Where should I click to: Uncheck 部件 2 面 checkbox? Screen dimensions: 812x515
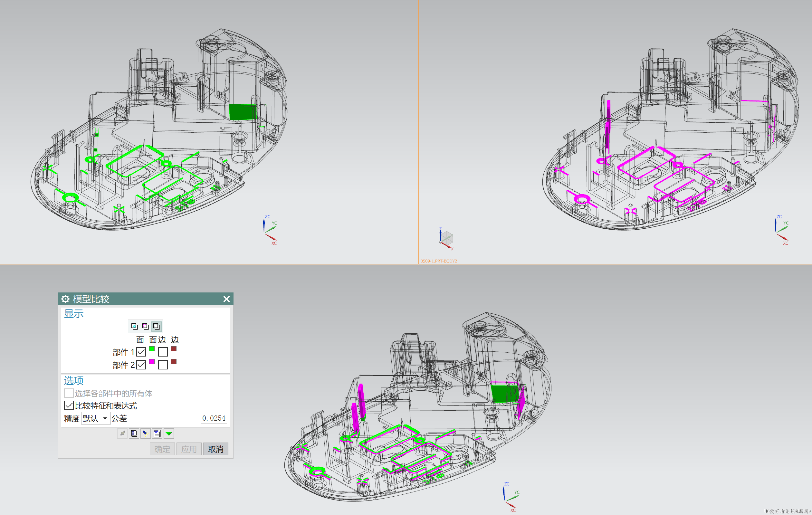coord(141,365)
